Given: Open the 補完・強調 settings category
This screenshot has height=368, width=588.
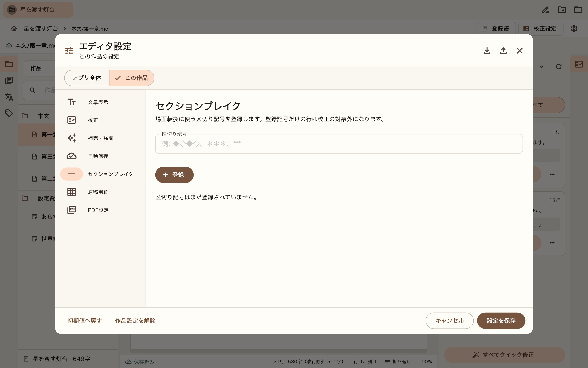Looking at the screenshot, I should pyautogui.click(x=100, y=138).
